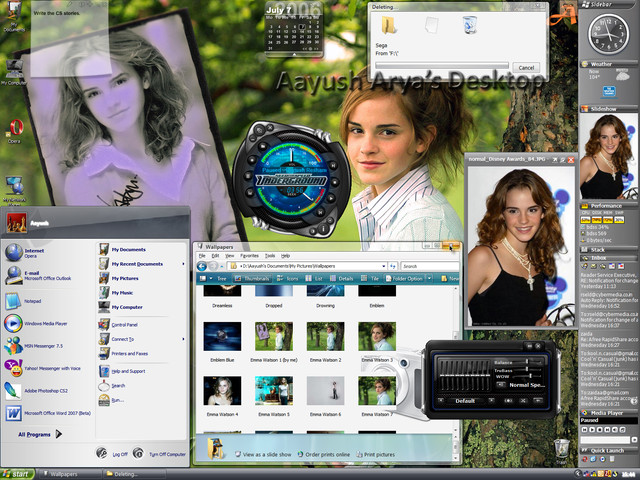Stop playback in sidebar Media Player
The image size is (640, 480).
[x=599, y=430]
